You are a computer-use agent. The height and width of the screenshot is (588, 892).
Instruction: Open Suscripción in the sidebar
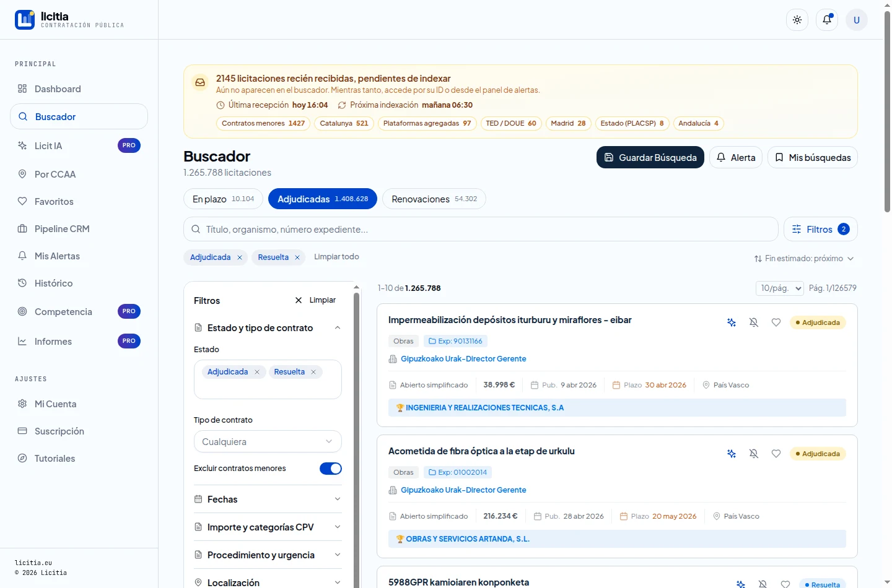[79, 431]
